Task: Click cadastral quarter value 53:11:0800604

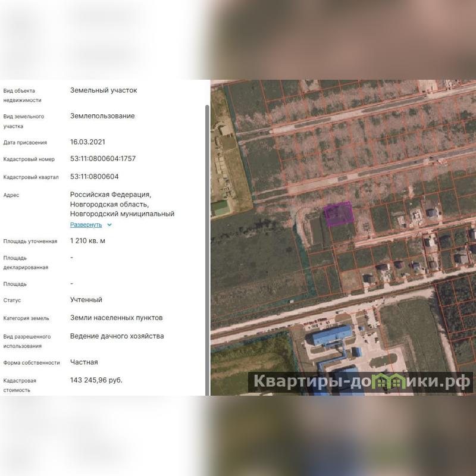Action: point(94,177)
